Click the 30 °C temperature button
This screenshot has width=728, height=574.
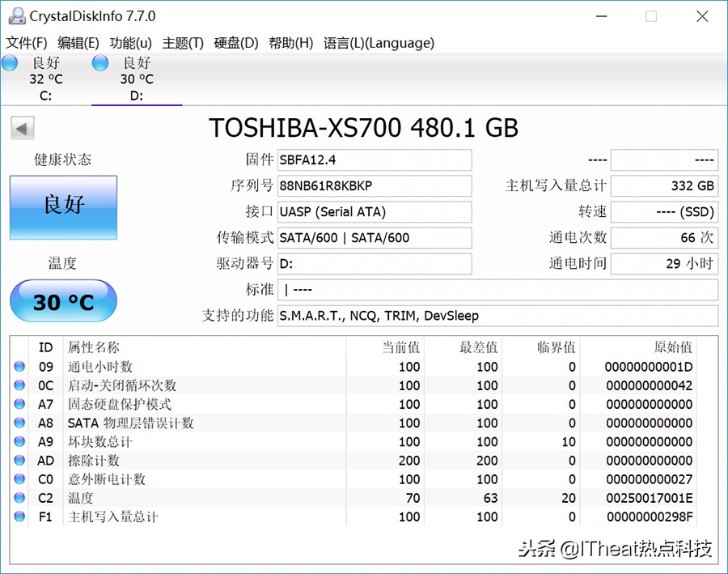coord(63,301)
